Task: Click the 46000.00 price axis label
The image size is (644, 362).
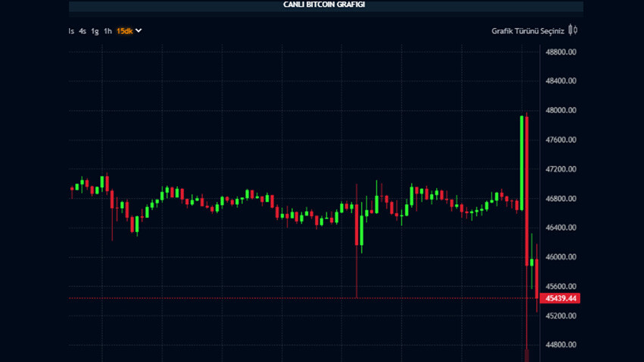Action: tap(561, 257)
